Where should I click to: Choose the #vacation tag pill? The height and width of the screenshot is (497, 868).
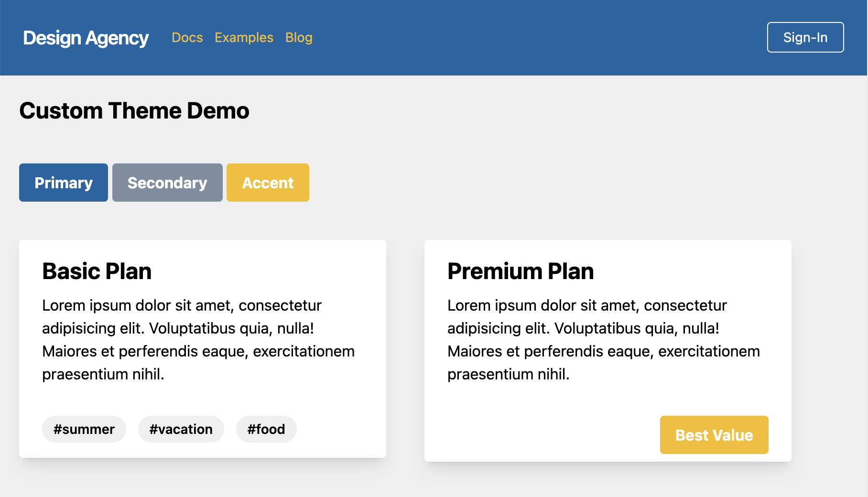(x=181, y=429)
